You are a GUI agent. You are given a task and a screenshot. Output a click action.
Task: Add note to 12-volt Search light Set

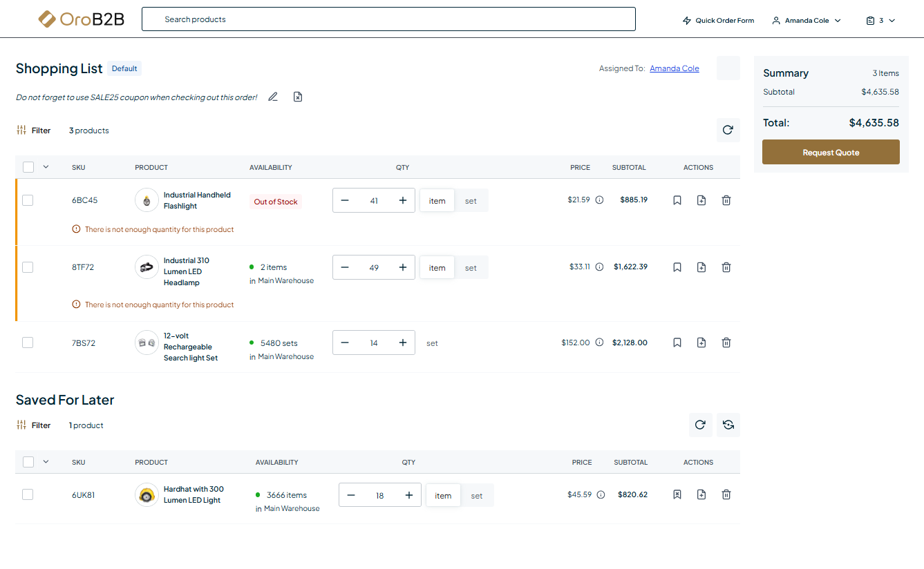(701, 343)
